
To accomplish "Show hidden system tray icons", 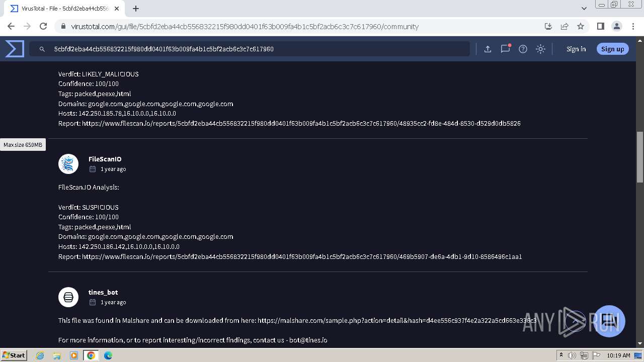I will [x=561, y=355].
